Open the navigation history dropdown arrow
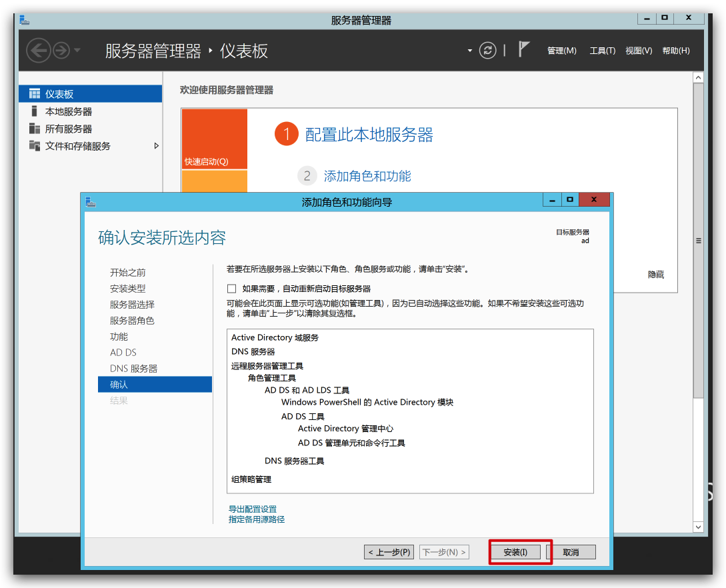726x588 pixels. coord(77,51)
